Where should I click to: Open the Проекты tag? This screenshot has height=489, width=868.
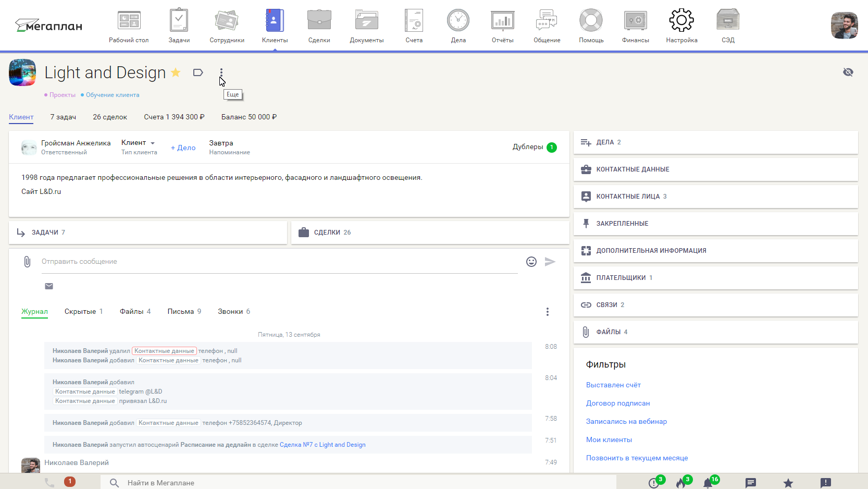tap(63, 95)
